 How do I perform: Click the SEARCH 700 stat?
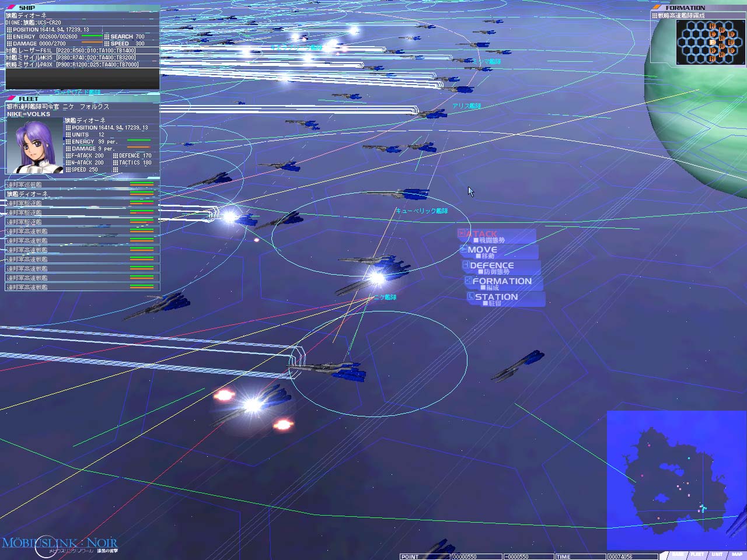coord(124,37)
